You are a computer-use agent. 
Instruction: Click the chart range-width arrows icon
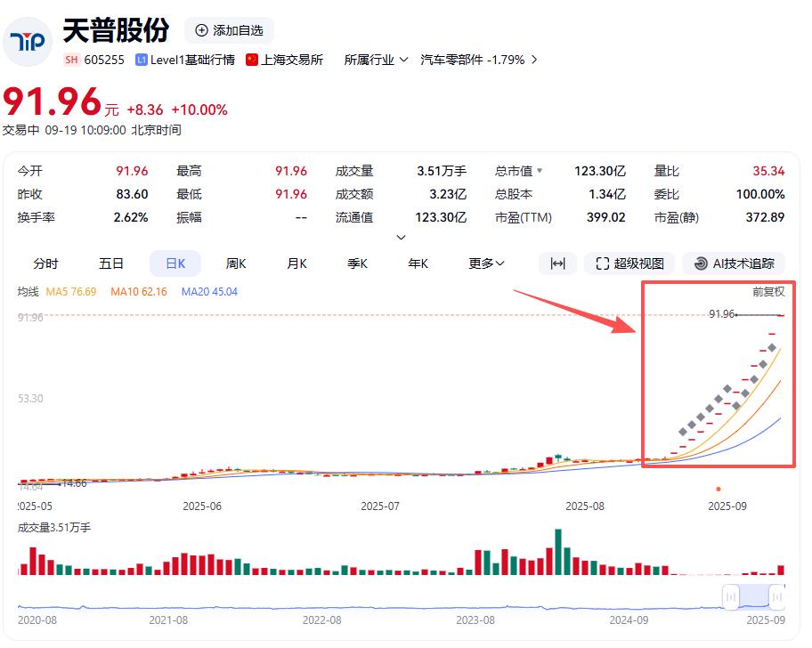pos(557,263)
